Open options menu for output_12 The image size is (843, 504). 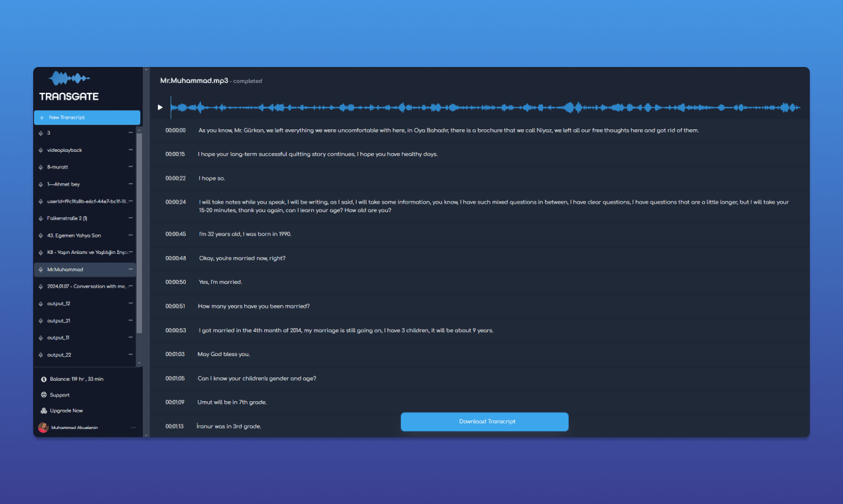131,304
